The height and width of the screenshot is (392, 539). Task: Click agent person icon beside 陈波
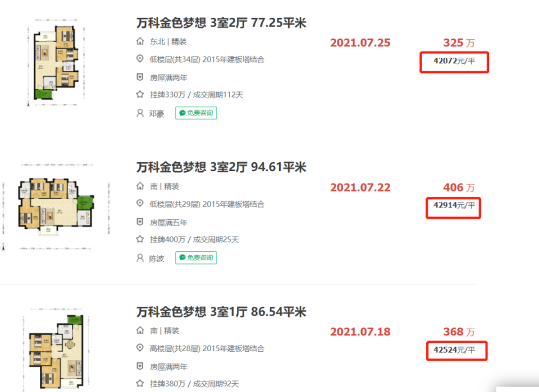(140, 258)
